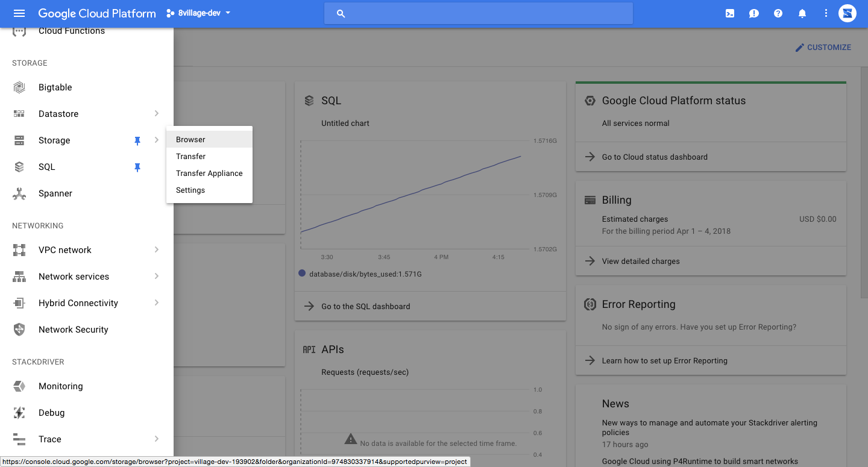
Task: Expand the Hybrid Connectivity submenu arrow
Action: [156, 303]
